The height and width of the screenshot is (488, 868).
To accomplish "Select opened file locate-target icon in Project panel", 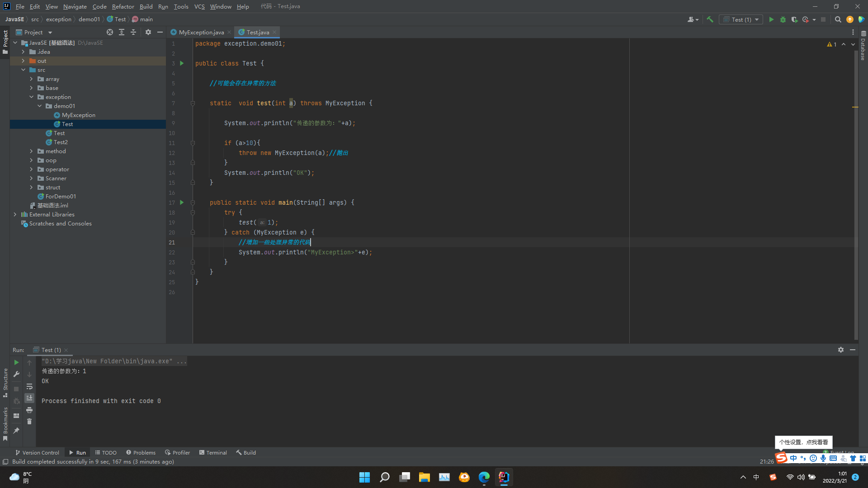I will click(110, 32).
